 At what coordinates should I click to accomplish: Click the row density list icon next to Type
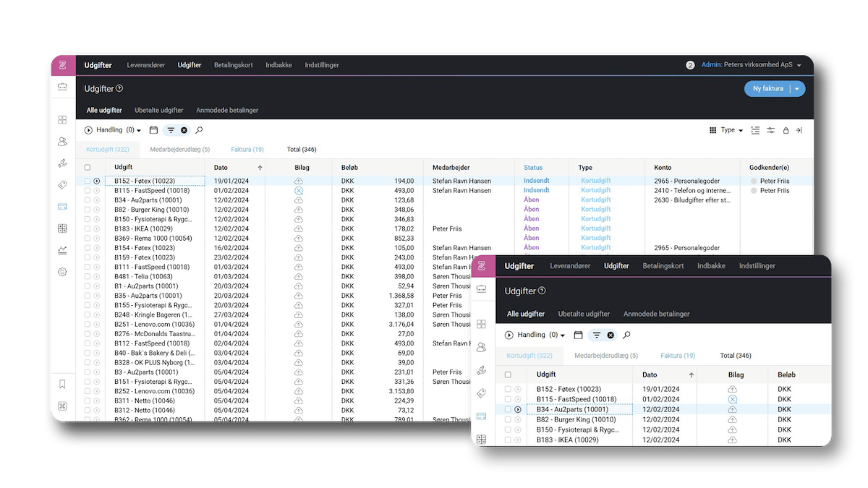point(755,130)
